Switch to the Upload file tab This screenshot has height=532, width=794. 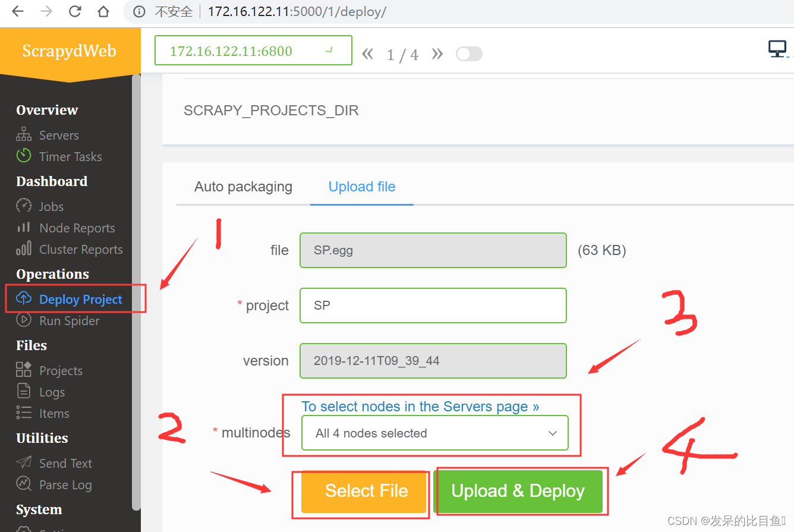(x=362, y=187)
